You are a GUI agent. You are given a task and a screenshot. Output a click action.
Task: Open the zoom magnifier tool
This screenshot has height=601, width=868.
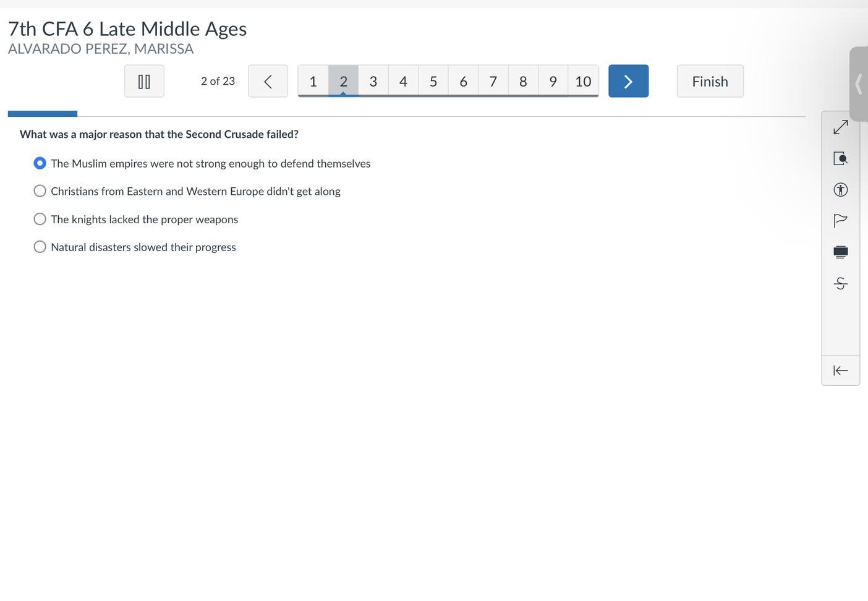pos(840,159)
